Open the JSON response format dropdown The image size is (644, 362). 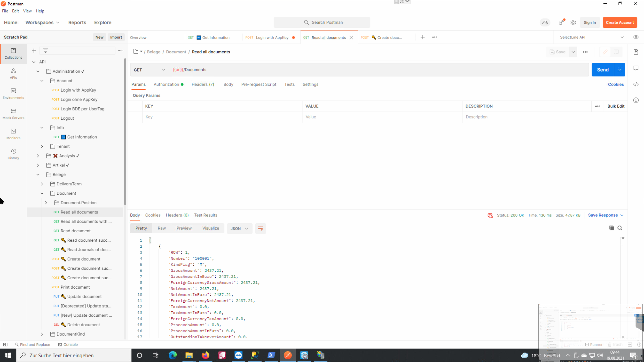tap(239, 228)
